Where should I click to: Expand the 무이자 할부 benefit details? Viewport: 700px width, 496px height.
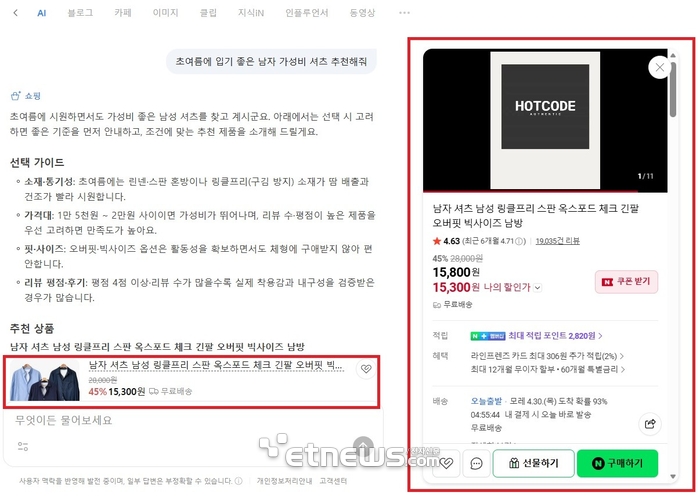[x=548, y=369]
